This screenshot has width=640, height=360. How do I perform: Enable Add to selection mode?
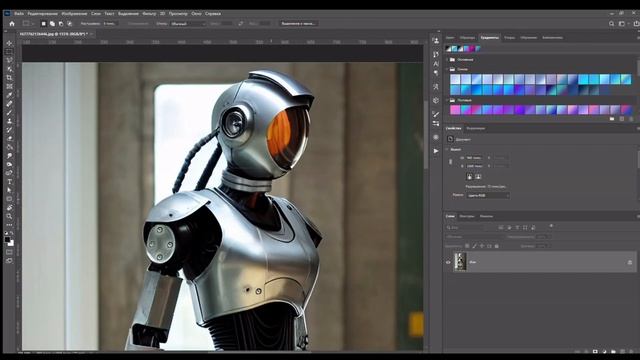tap(52, 24)
